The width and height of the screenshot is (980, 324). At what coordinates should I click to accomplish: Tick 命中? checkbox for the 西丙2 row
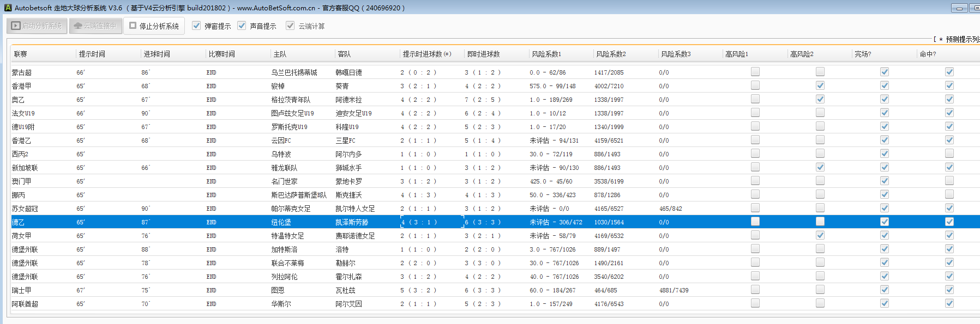(949, 154)
